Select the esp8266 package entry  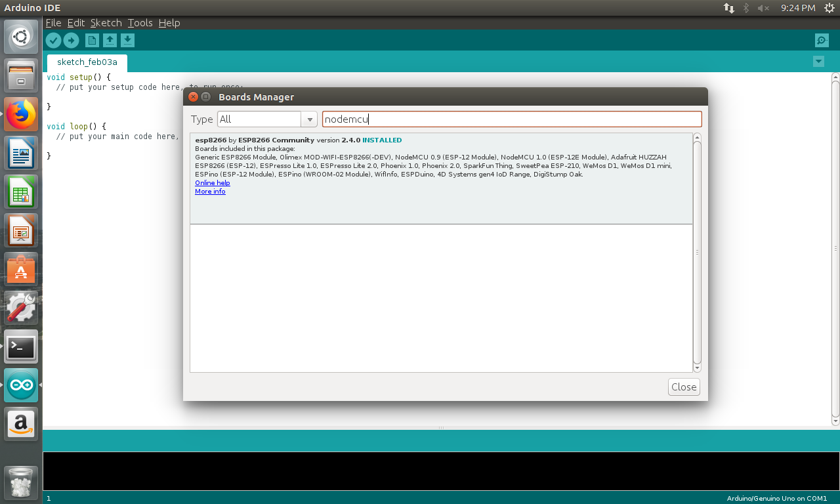(441, 178)
